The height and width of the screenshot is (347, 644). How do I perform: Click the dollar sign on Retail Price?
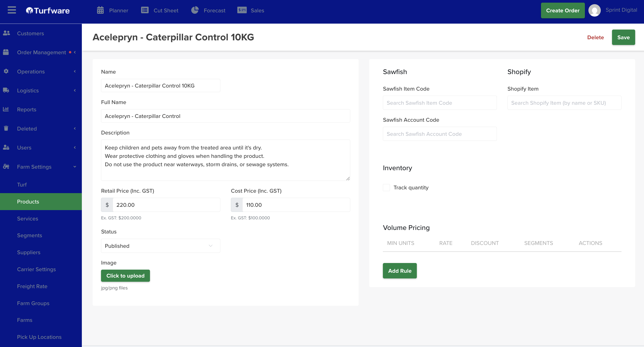107,205
